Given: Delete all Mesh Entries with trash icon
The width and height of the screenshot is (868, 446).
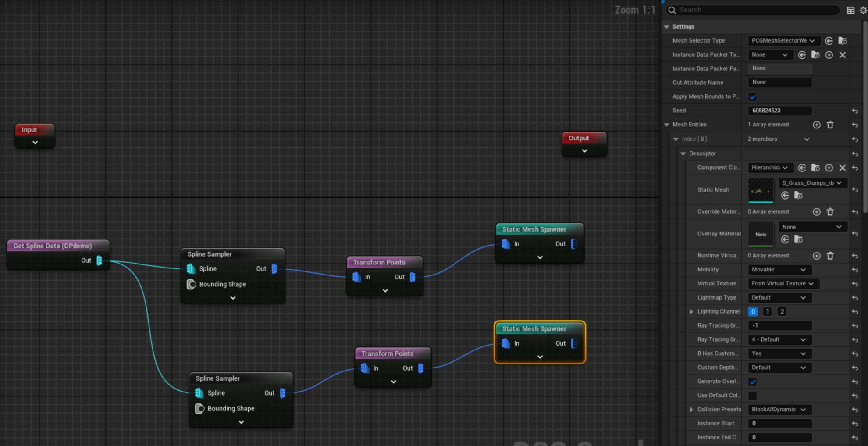Looking at the screenshot, I should click(830, 125).
